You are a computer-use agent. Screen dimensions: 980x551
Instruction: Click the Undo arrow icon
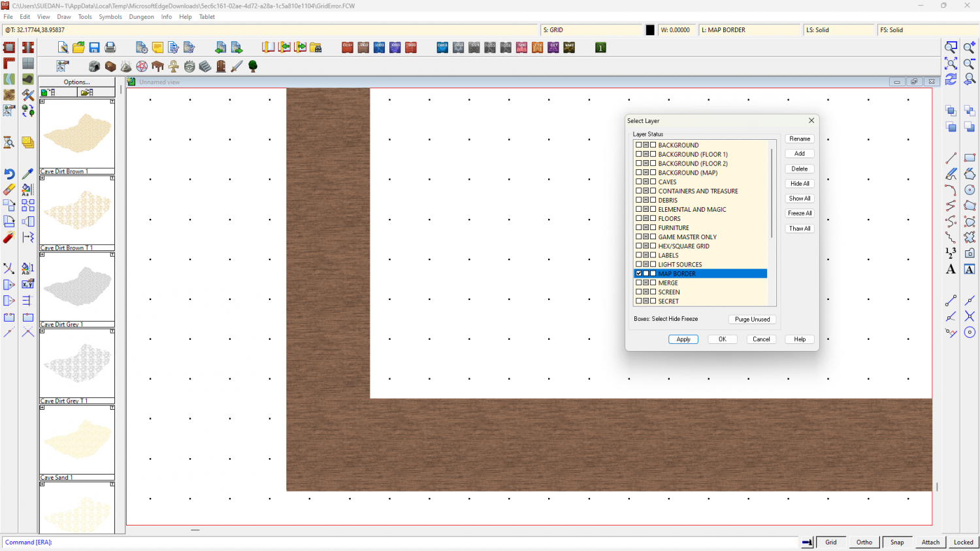click(x=9, y=174)
